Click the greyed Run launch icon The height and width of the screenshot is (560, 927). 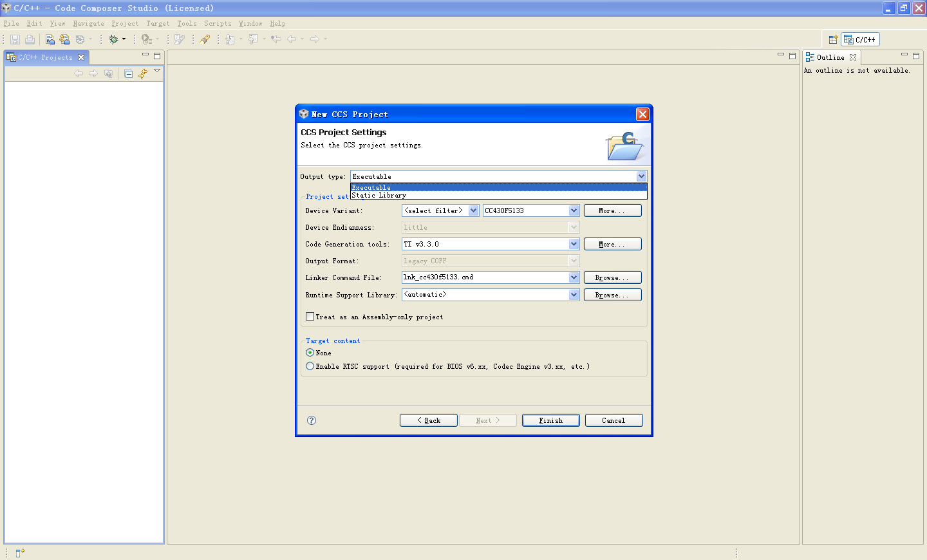pos(147,39)
